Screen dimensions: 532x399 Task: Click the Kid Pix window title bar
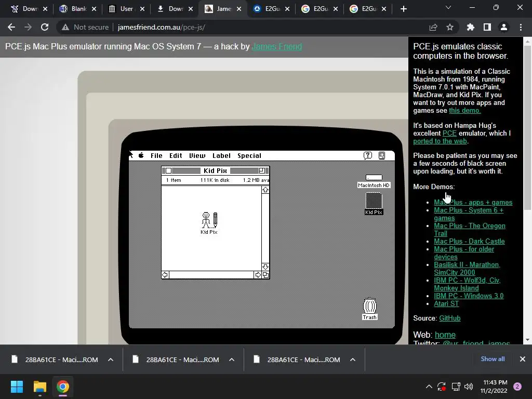click(215, 170)
